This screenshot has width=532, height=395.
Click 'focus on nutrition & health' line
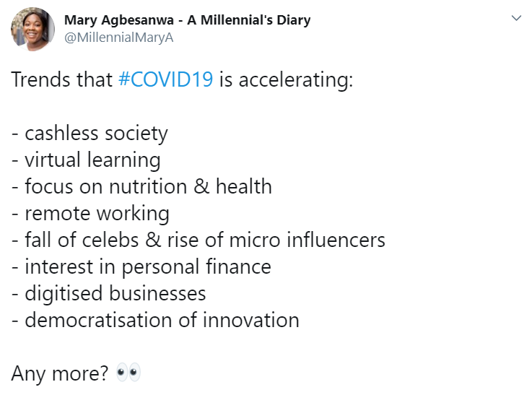148,186
